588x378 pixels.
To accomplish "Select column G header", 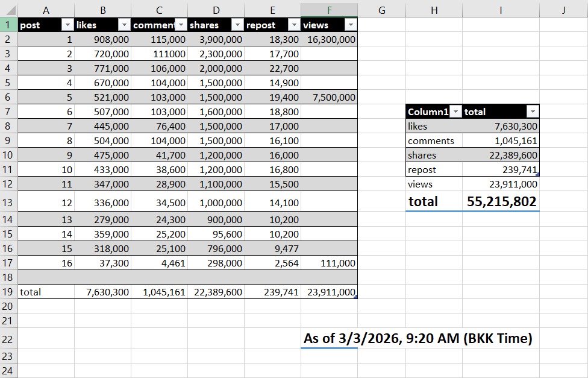I will [x=382, y=10].
